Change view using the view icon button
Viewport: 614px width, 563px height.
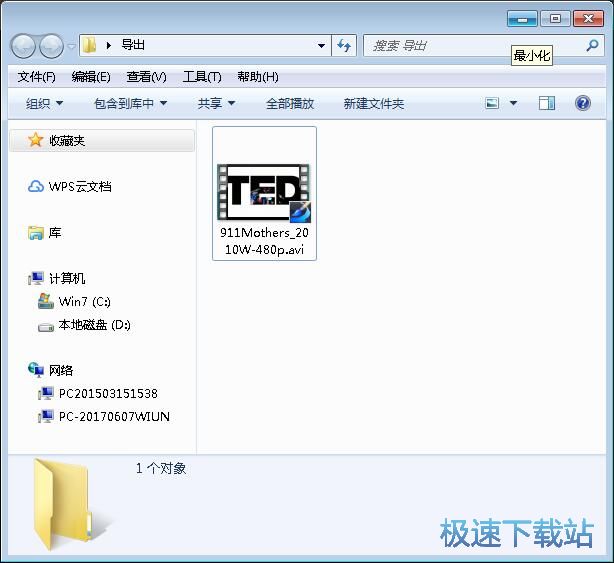[x=492, y=103]
